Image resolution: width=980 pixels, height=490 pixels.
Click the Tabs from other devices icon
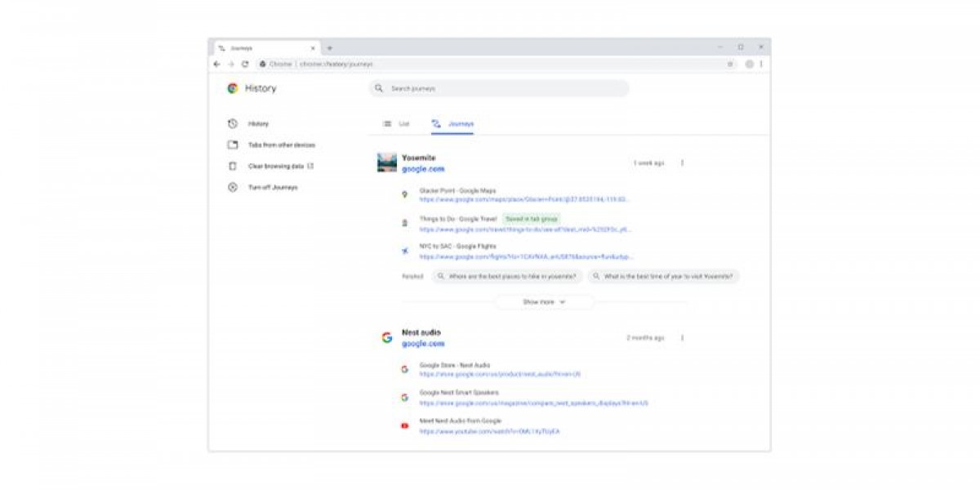coord(233,145)
